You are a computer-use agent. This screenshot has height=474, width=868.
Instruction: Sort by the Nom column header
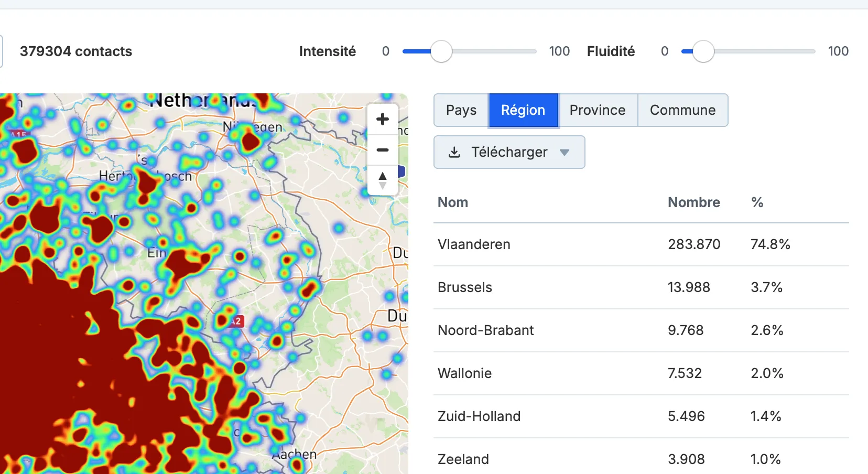click(453, 202)
